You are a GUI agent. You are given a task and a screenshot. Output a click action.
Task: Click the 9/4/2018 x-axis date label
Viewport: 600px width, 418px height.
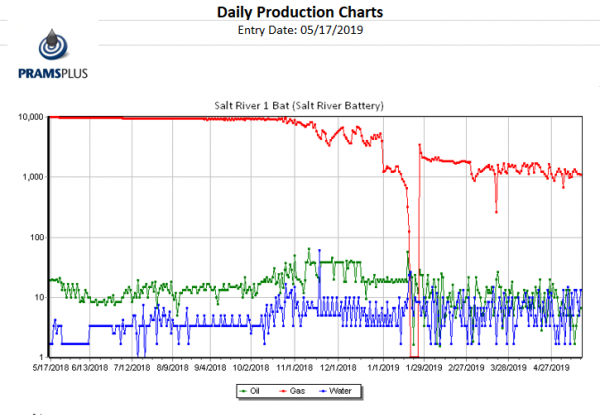(210, 367)
